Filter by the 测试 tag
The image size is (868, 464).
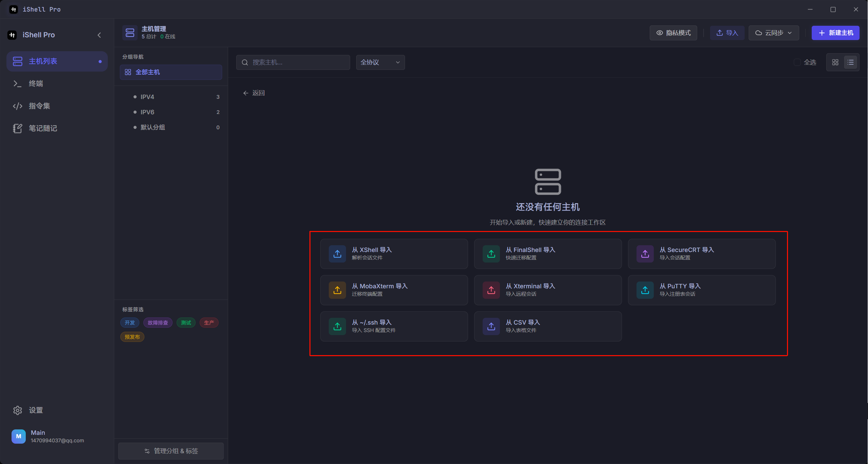(186, 323)
